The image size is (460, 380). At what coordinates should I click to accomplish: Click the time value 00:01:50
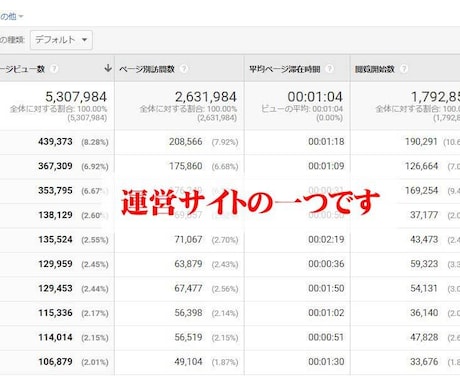coord(326,288)
